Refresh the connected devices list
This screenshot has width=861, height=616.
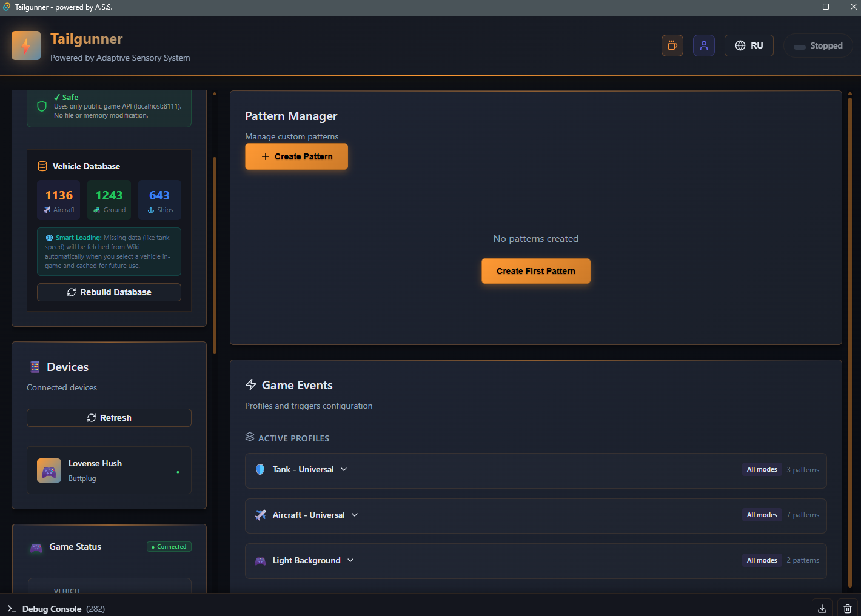(x=109, y=418)
